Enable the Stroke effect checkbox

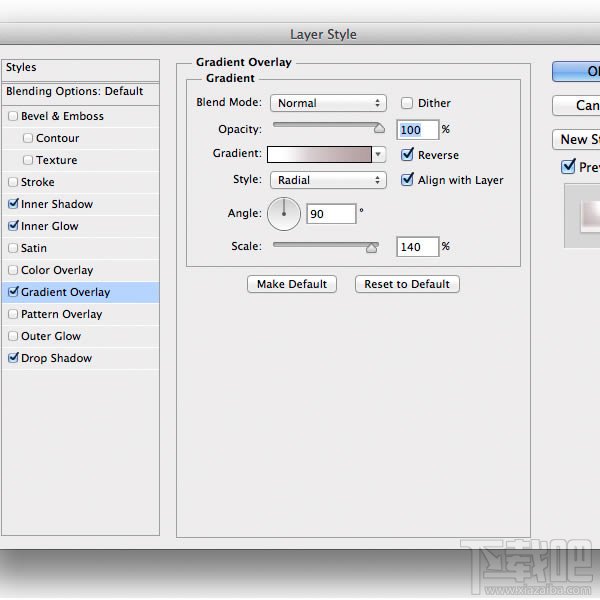pos(13,182)
